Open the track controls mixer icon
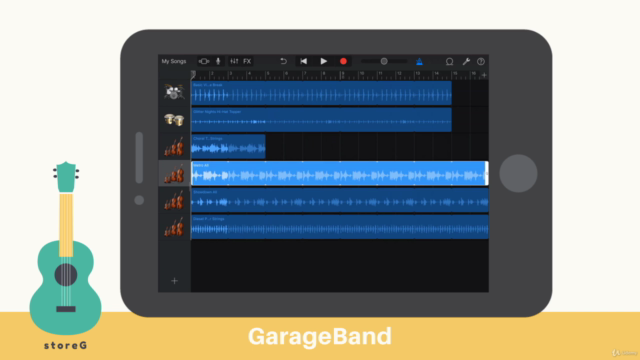The width and height of the screenshot is (640, 360). click(x=234, y=62)
